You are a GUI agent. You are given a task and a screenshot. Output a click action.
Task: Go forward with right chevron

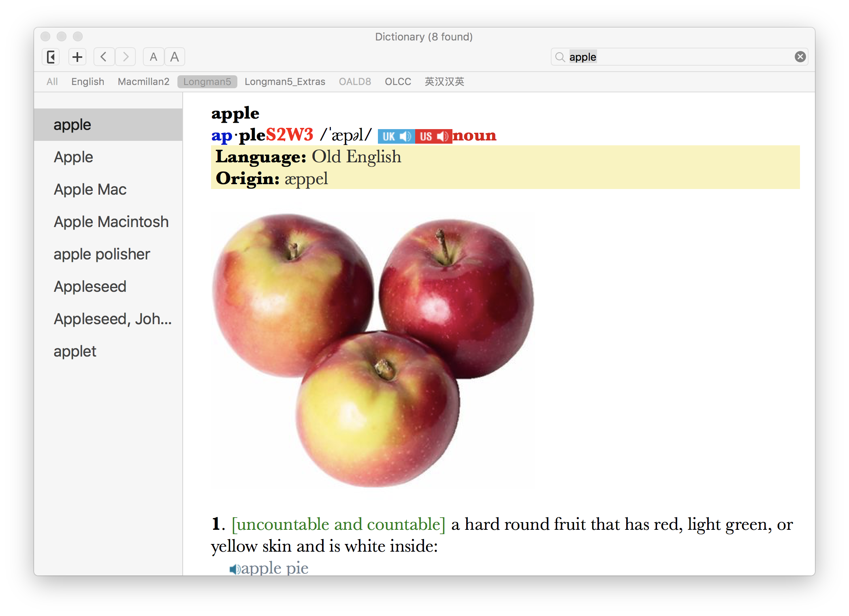click(126, 57)
